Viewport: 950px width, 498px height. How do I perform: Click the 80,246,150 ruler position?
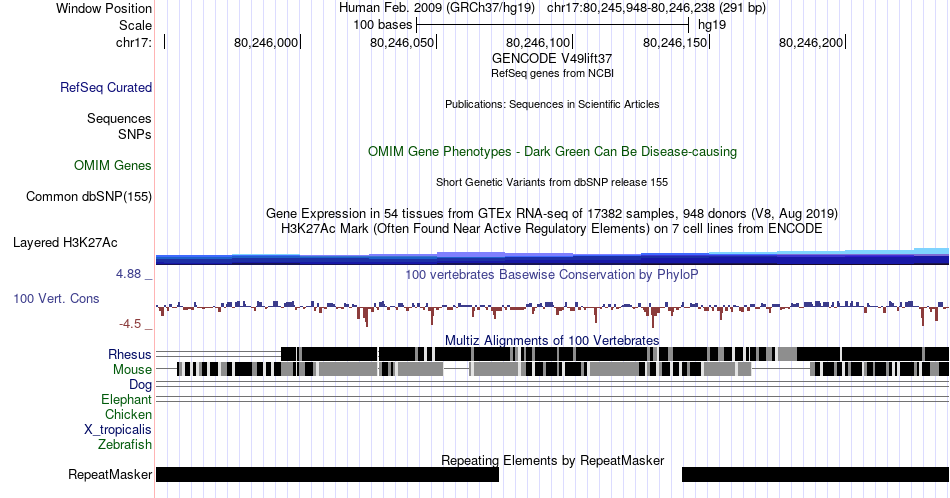(675, 42)
